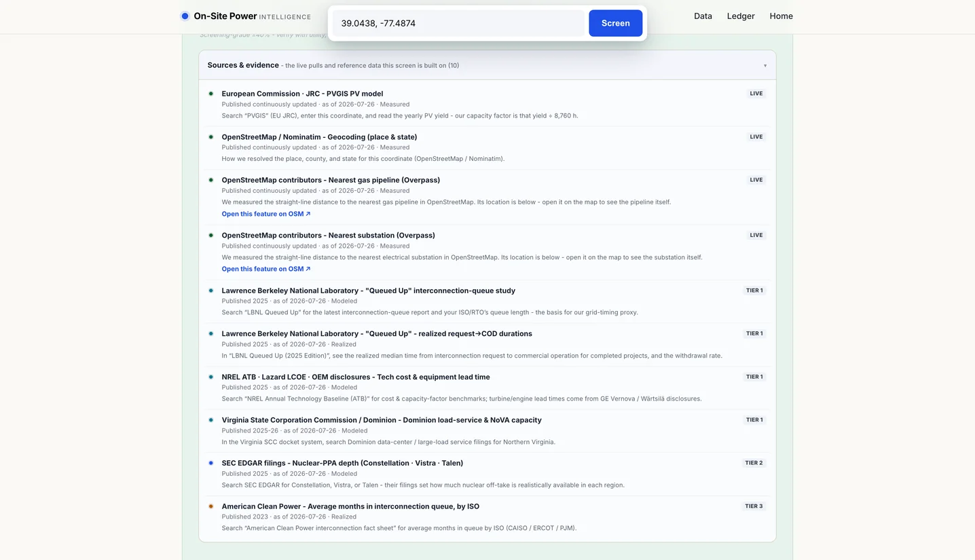975x560 pixels.
Task: Click TIER 1 badge on realized request→COD durations
Action: (x=754, y=334)
